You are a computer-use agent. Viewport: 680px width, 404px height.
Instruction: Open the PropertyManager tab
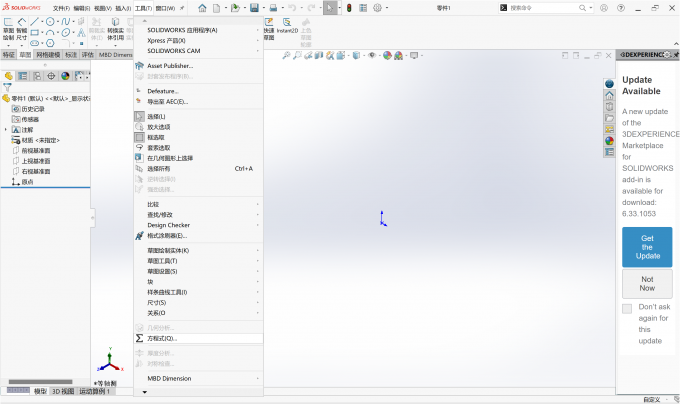23,76
